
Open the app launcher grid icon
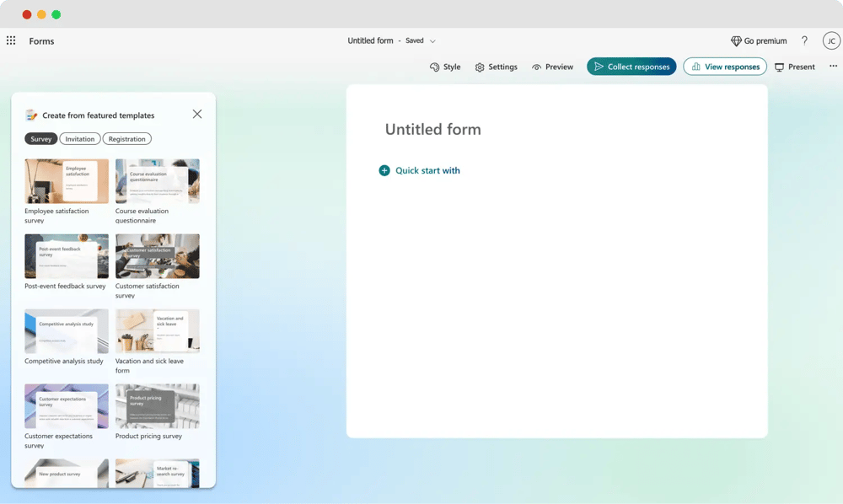pyautogui.click(x=11, y=40)
